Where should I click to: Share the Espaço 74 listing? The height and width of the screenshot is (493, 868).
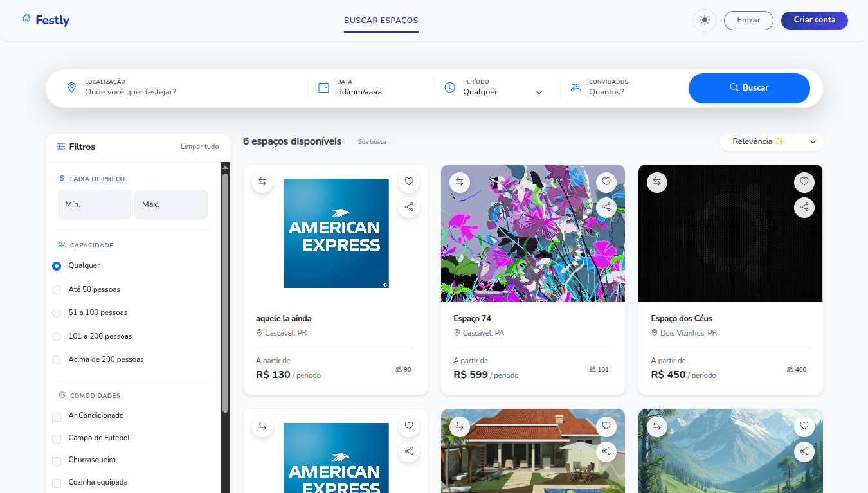606,207
